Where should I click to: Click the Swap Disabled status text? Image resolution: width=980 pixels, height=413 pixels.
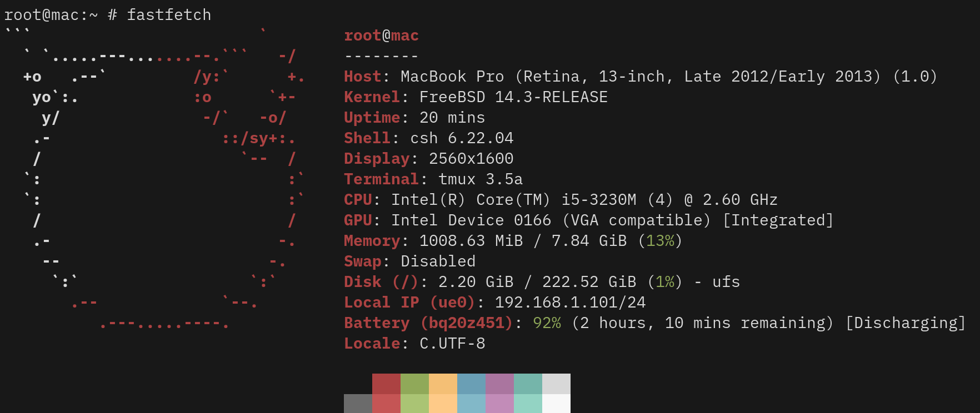pyautogui.click(x=438, y=261)
